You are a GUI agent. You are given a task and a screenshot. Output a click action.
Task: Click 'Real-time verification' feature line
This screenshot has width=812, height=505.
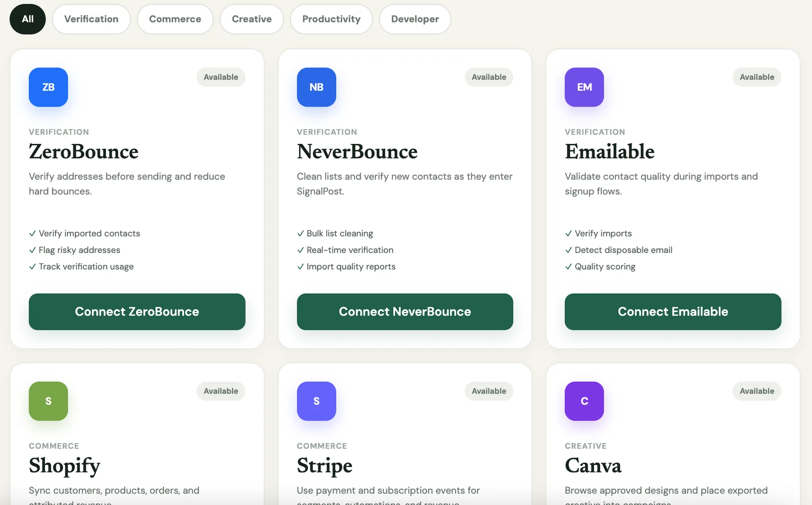(x=345, y=250)
